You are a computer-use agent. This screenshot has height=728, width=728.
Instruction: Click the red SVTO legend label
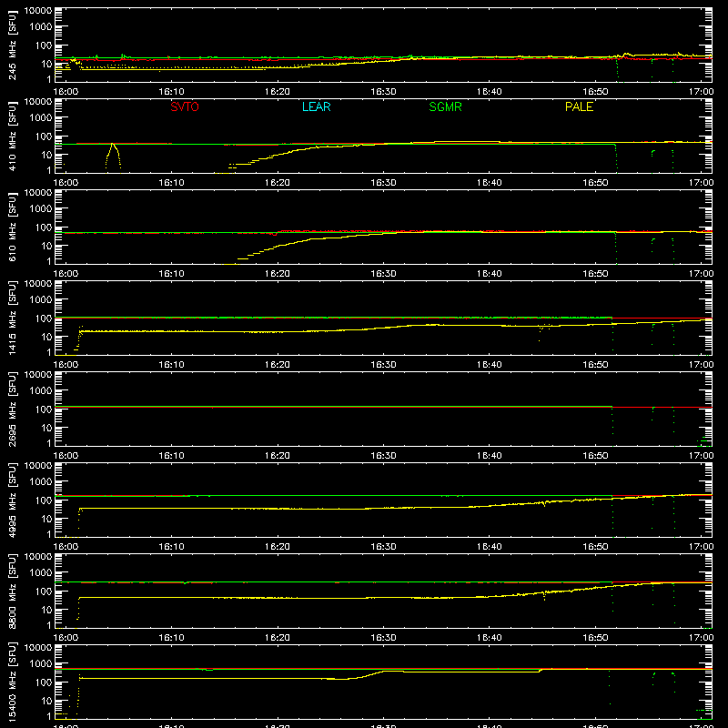185,106
